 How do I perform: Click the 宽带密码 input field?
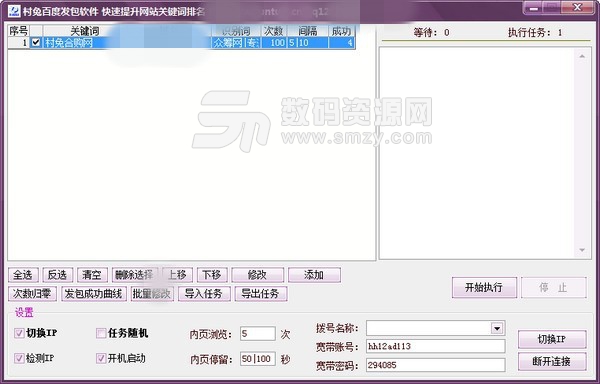tap(435, 365)
